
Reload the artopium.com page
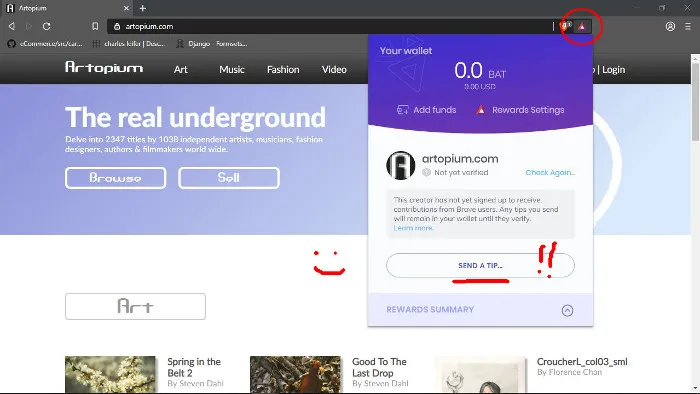46,26
